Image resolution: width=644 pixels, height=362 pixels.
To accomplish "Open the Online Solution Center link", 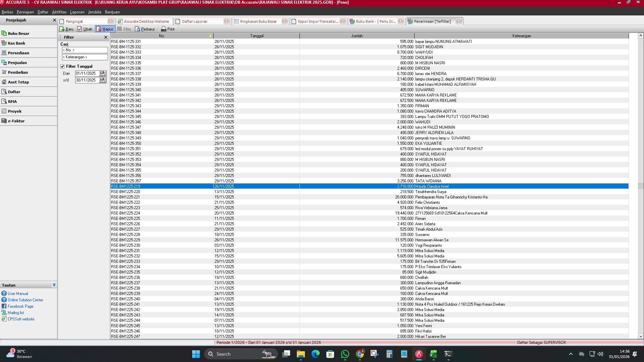I will tap(25, 300).
